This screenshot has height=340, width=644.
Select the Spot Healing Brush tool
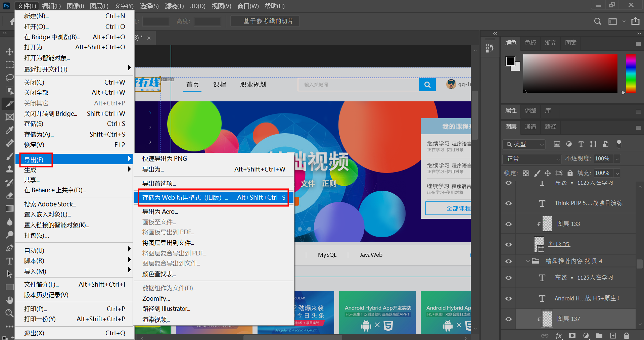point(9,143)
